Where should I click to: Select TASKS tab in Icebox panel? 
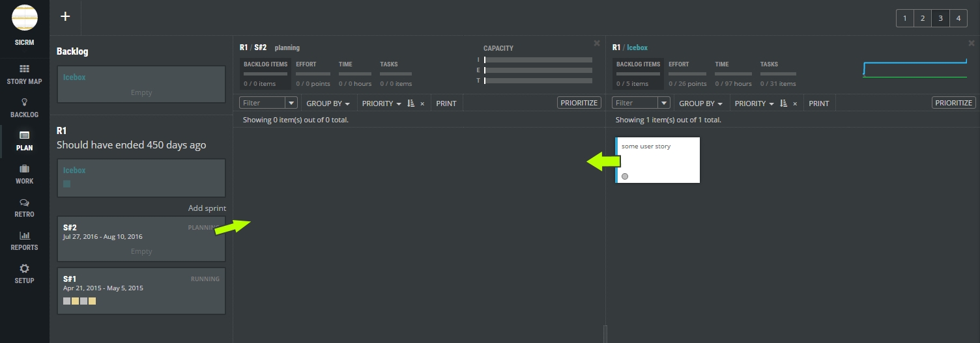[778, 74]
